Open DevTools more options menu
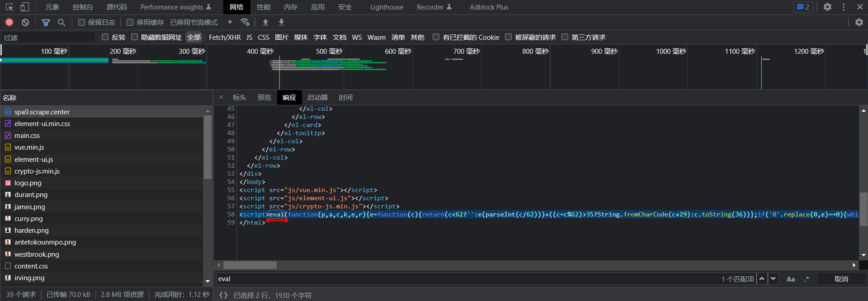 click(x=844, y=7)
